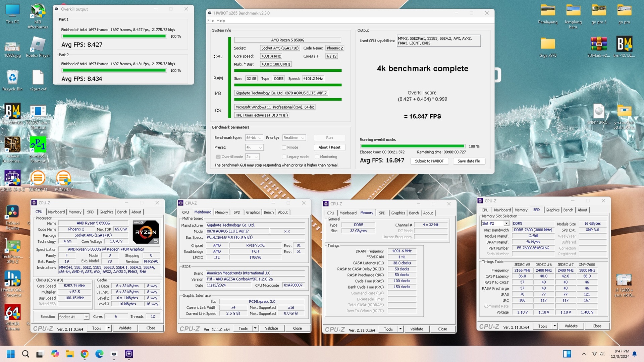644x362 pixels.
Task: Open the Help menu in HWBOT x265
Action: pos(220,20)
